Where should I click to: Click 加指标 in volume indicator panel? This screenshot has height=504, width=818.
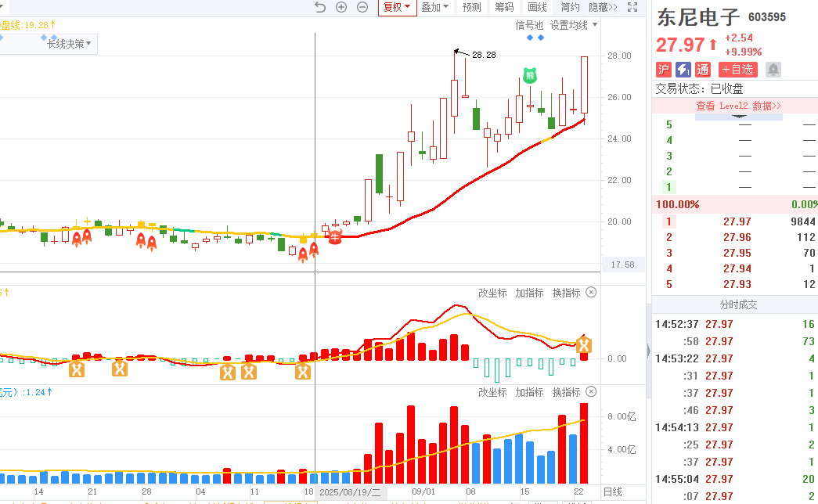(529, 392)
